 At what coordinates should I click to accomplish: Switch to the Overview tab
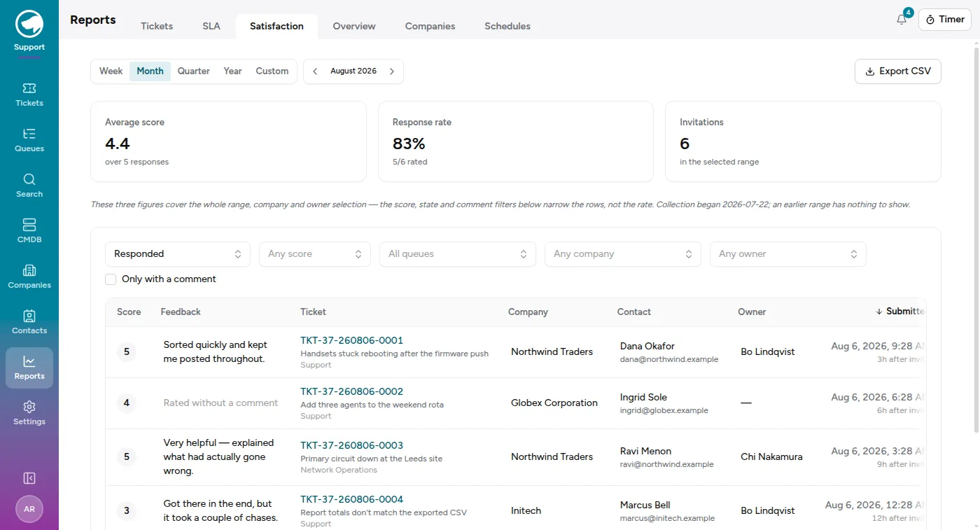pyautogui.click(x=354, y=27)
